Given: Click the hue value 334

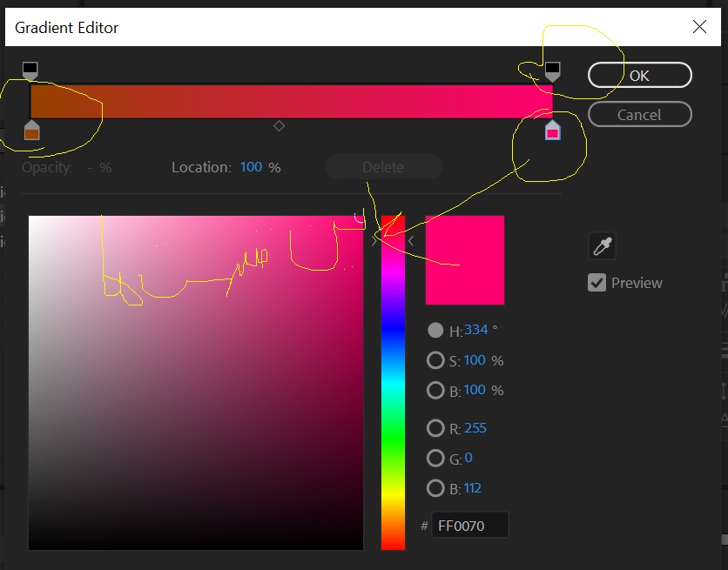Looking at the screenshot, I should (x=475, y=331).
